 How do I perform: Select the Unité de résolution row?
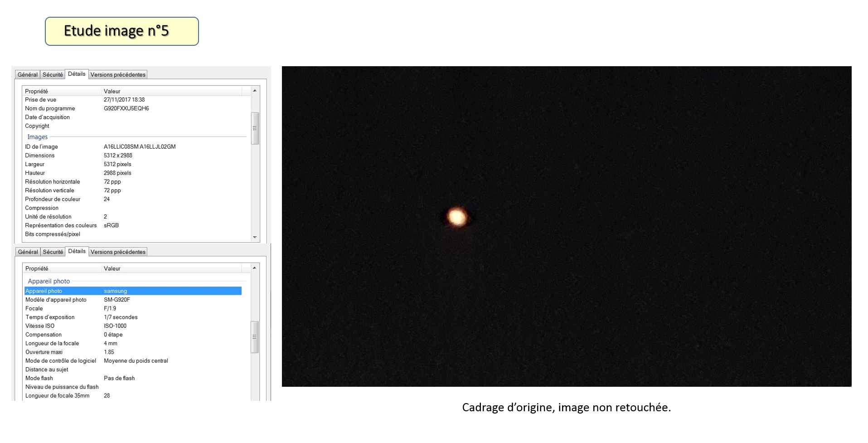[133, 217]
